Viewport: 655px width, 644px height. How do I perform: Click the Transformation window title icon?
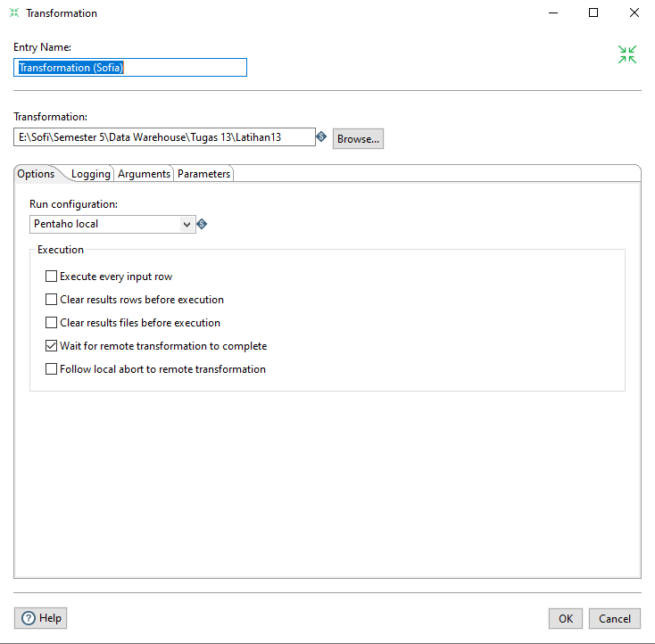[x=14, y=13]
